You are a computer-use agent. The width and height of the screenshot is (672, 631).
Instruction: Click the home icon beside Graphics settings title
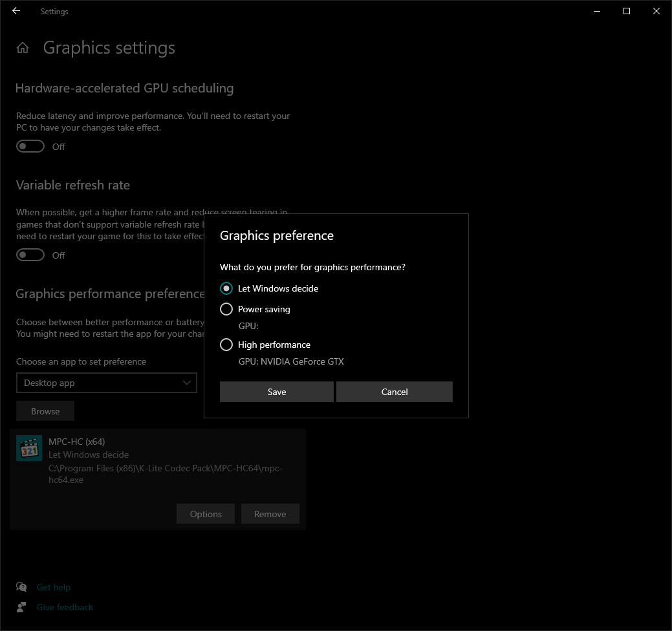22,47
